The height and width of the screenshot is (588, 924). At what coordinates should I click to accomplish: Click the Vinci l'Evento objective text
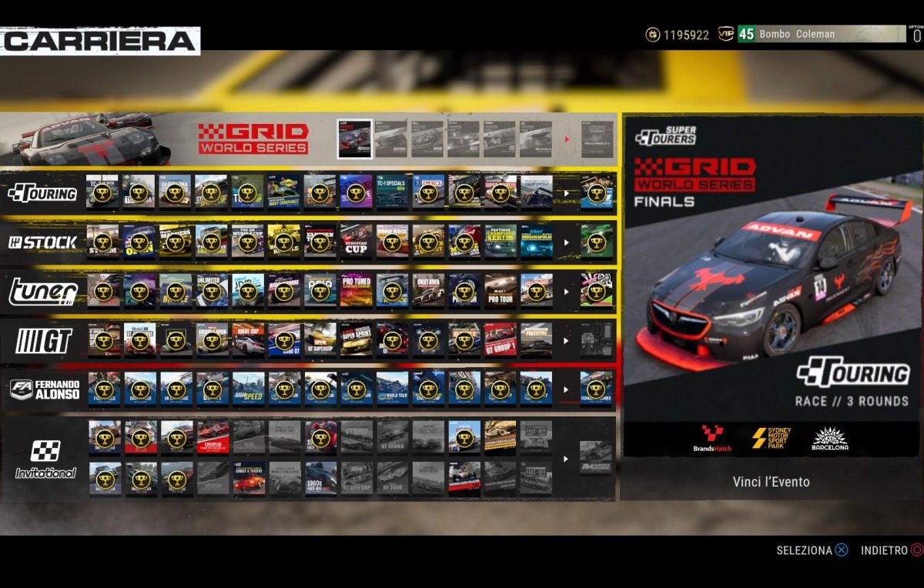[771, 482]
